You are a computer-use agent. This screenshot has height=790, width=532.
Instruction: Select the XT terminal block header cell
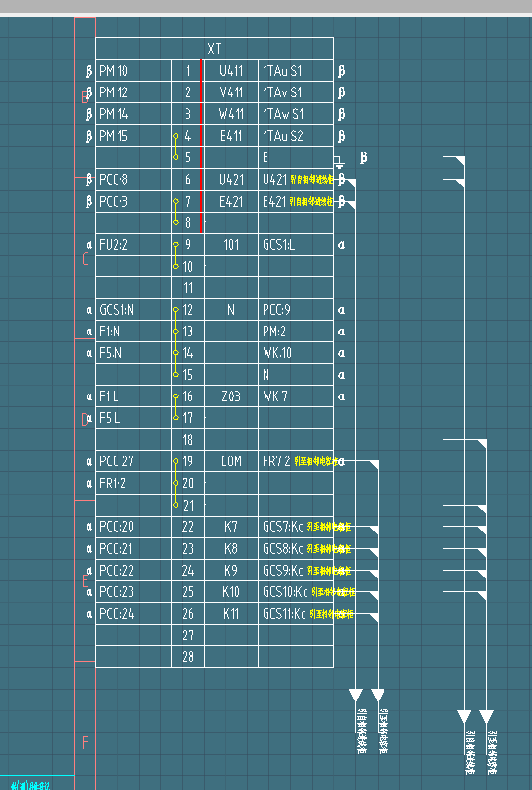tap(214, 49)
